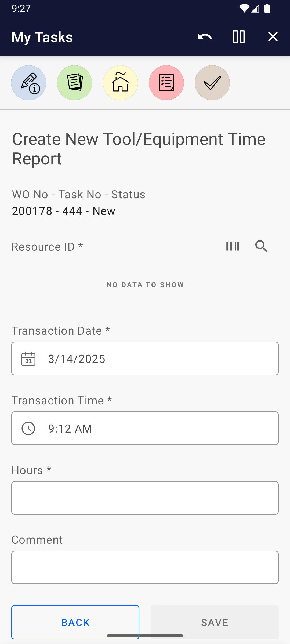This screenshot has width=290, height=644.
Task: Focus the Comment text field
Action: 145,568
